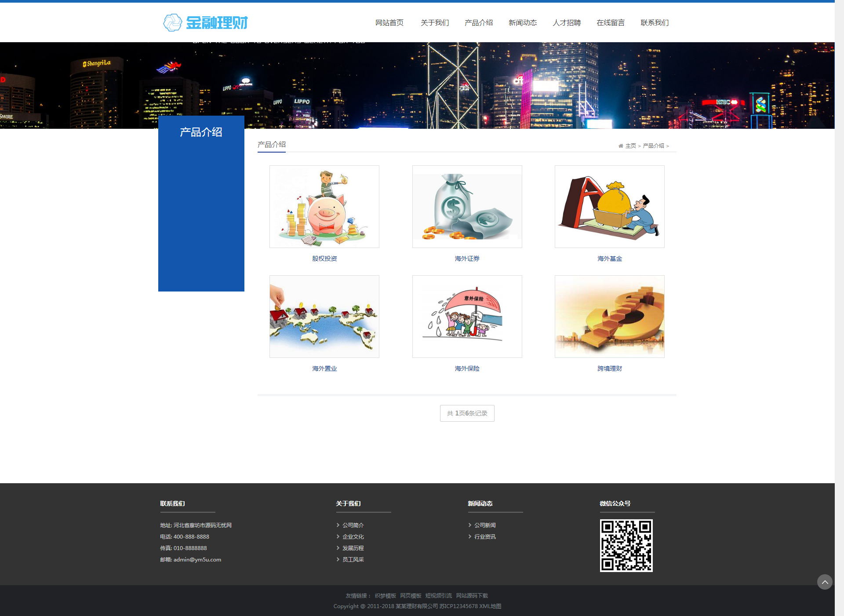Viewport: 844px width, 616px height.
Task: Go to the 关于我们 navigation item
Action: coord(434,22)
